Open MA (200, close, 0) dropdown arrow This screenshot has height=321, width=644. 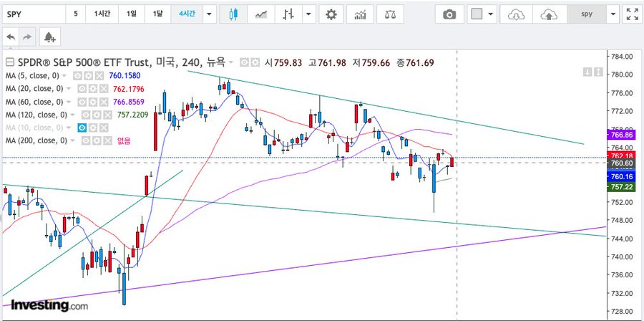click(x=72, y=141)
